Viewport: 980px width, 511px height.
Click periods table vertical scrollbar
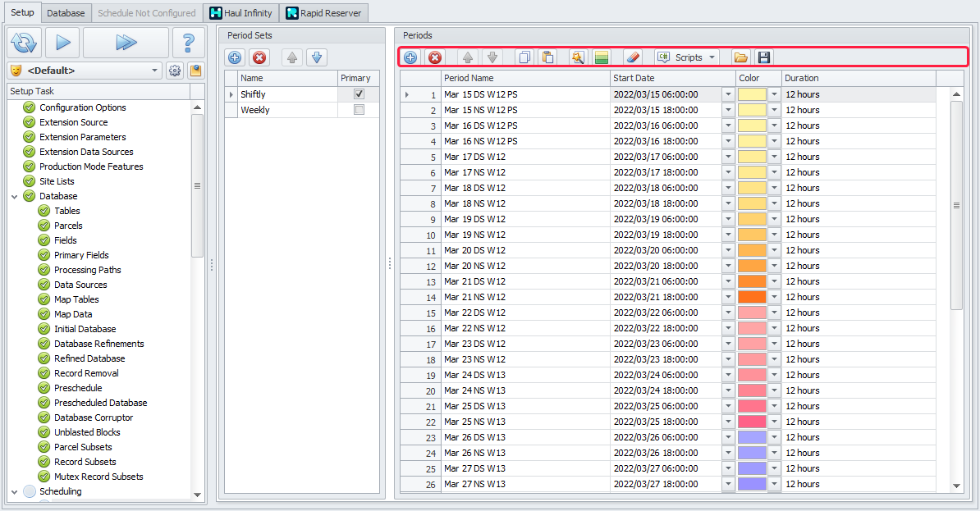coord(956,206)
